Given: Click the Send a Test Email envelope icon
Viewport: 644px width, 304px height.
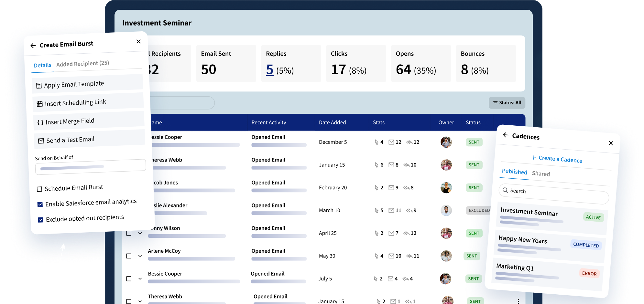Looking at the screenshot, I should (41, 141).
